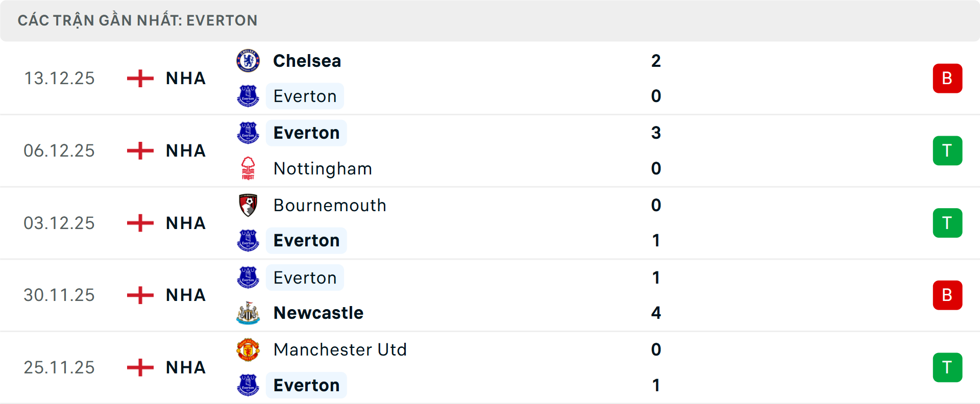
Task: Click the red B result indicator for Newcastle defeat
Action: point(947,295)
